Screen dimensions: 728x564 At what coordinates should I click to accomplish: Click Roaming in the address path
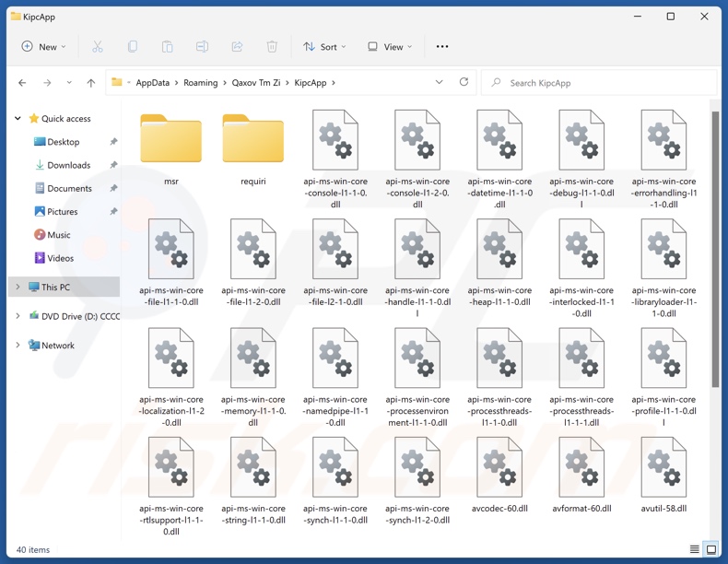pos(201,83)
